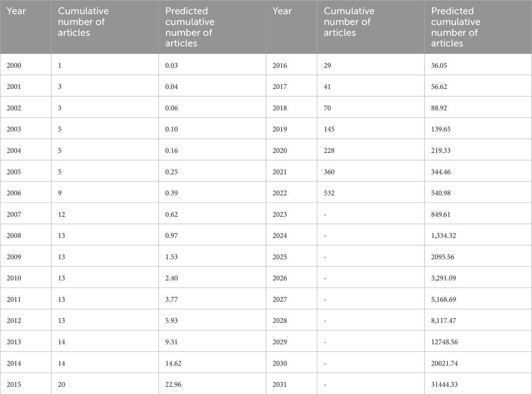The height and width of the screenshot is (394, 532).
Task: Click the year 2007 cell
Action: point(14,214)
